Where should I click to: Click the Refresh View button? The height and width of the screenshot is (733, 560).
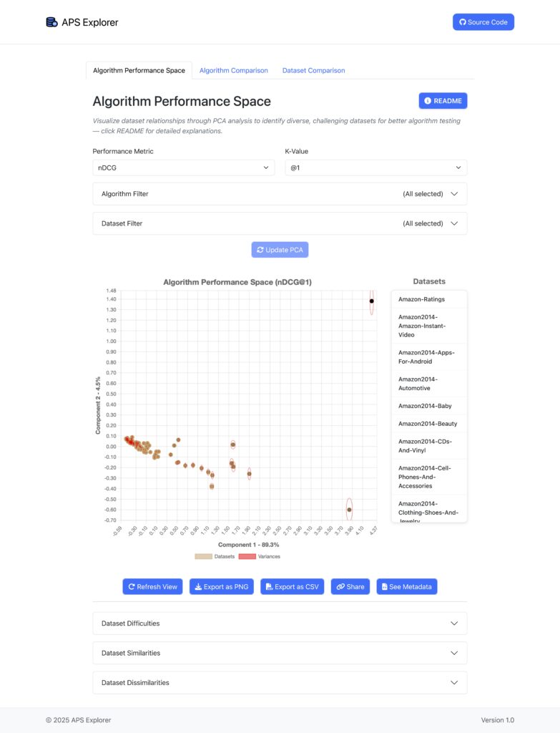(x=152, y=587)
